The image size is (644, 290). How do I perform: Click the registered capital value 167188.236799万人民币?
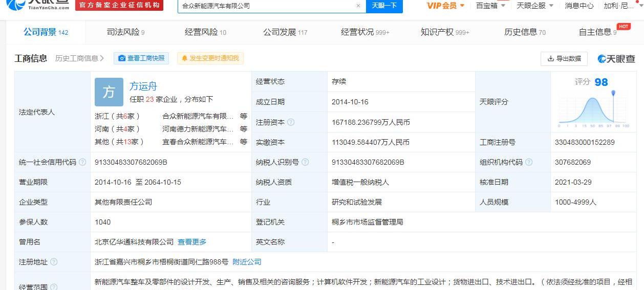371,122
